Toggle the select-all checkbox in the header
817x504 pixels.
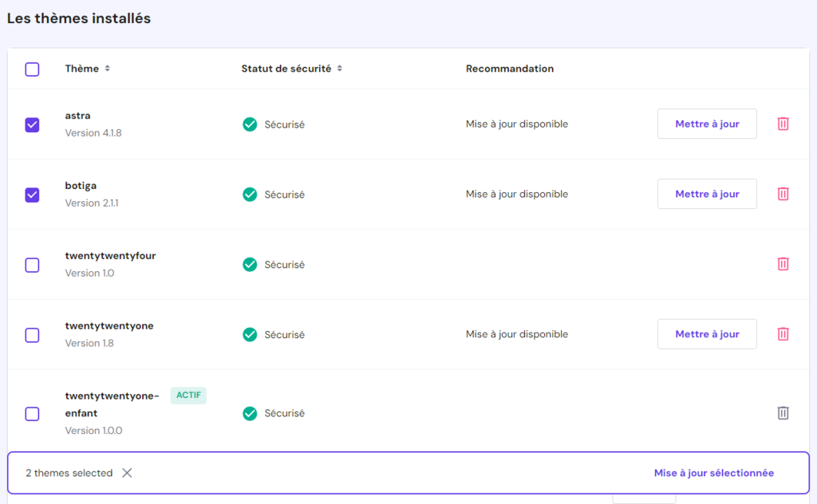(32, 69)
